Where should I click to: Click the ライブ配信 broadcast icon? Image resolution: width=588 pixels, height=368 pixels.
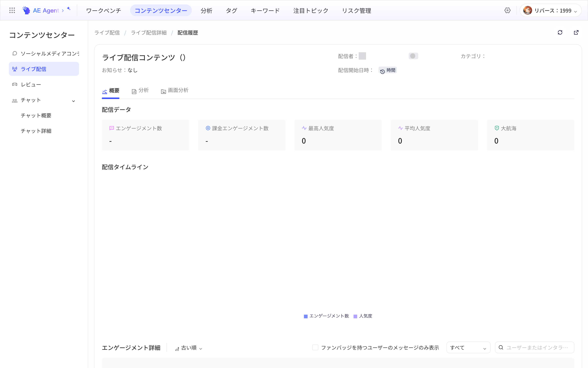pos(15,69)
